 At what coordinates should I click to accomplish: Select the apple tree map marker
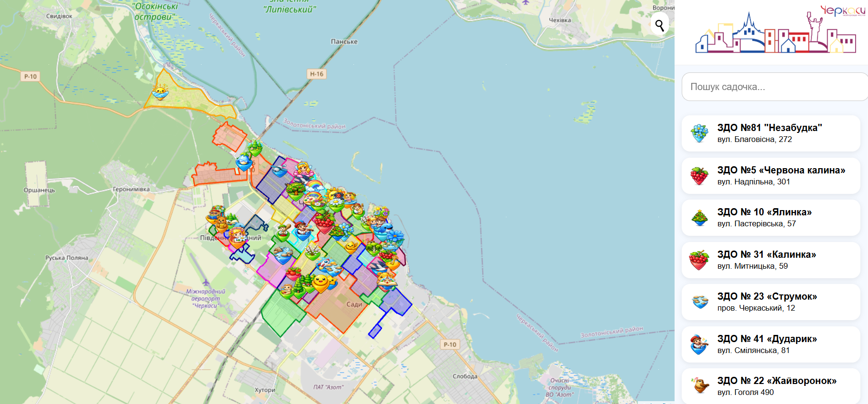pyautogui.click(x=295, y=191)
